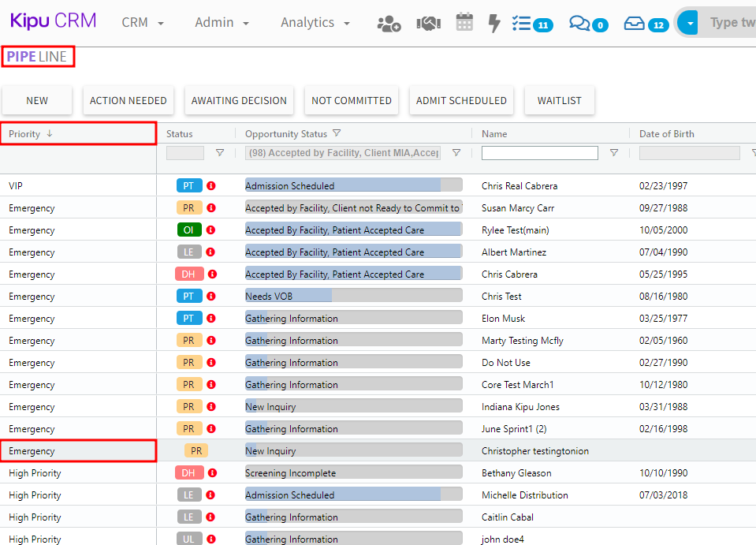Click filter icon in Opportunity Status column header
756x545 pixels.
pyautogui.click(x=337, y=133)
